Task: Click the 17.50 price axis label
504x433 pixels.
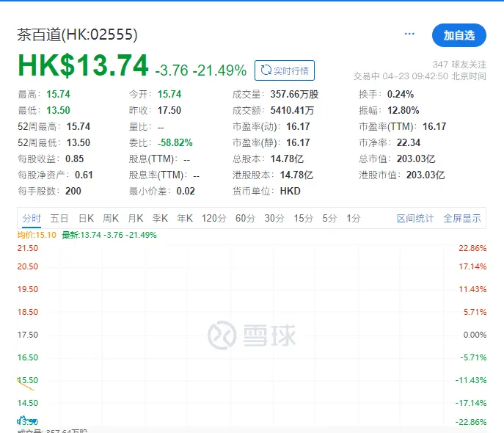Action: pos(28,335)
